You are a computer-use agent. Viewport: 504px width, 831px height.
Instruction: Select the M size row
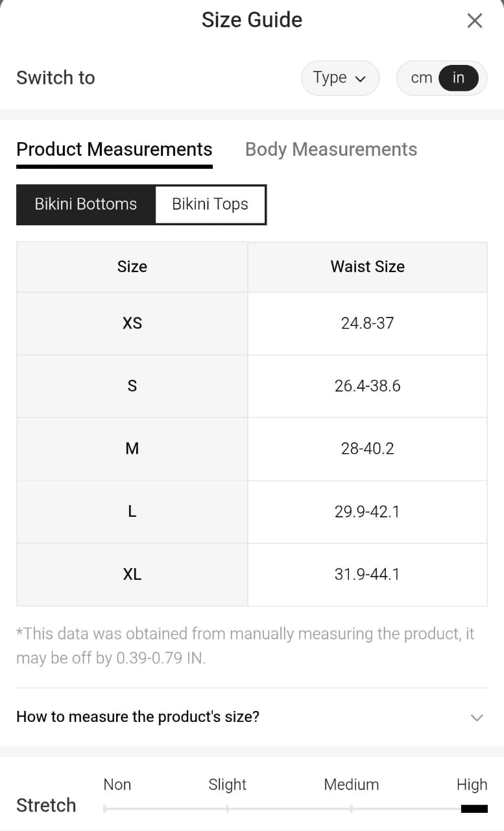click(x=132, y=449)
